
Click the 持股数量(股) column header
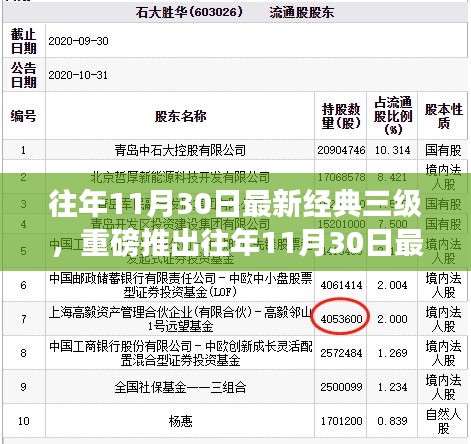(x=341, y=116)
